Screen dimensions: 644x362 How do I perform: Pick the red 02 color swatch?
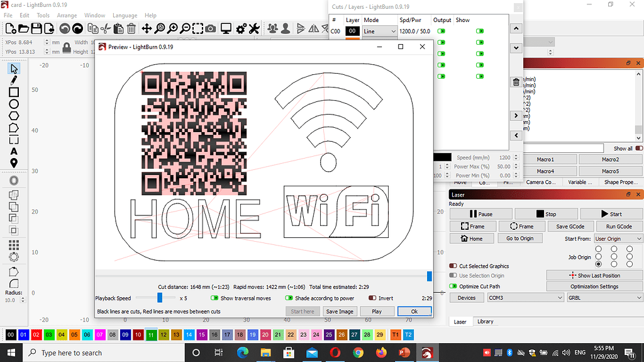click(x=36, y=334)
